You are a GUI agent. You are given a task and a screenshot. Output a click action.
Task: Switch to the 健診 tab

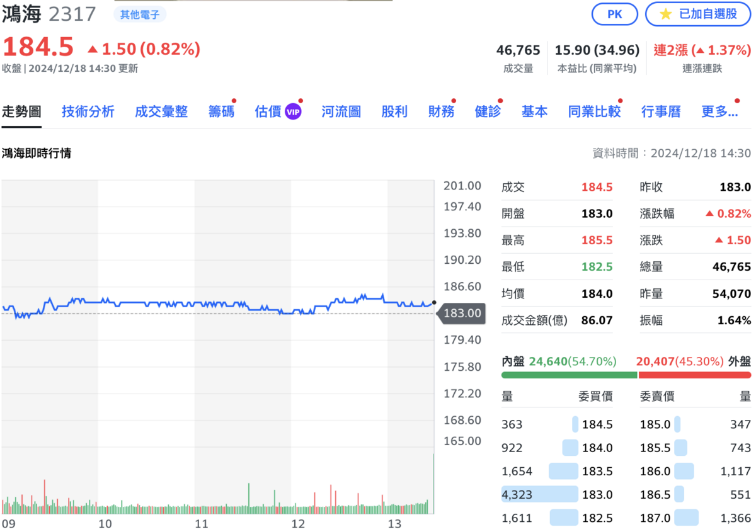(x=488, y=112)
